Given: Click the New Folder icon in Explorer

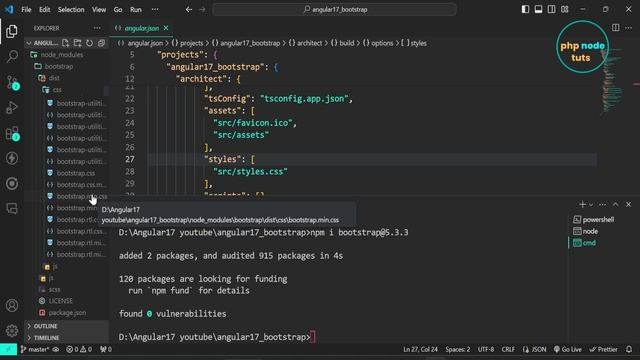Looking at the screenshot, I should 78,43.
